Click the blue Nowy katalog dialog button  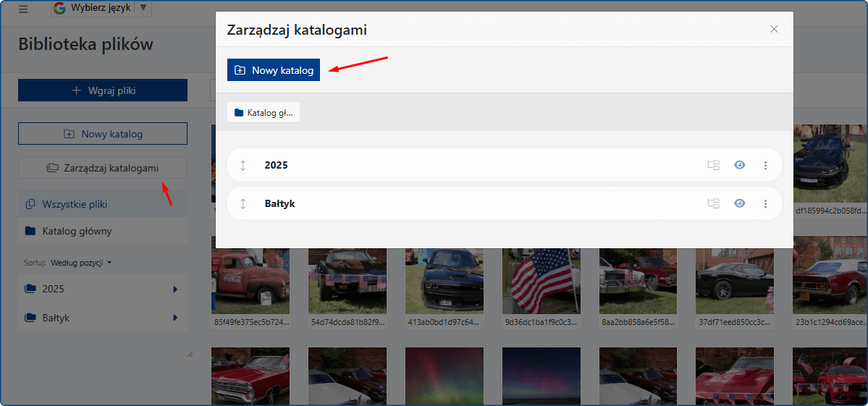[x=274, y=70]
